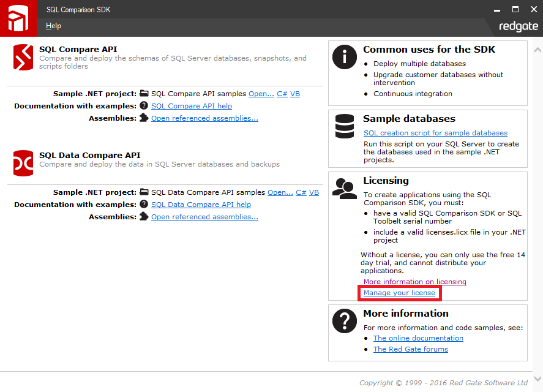The width and height of the screenshot is (543, 392).
Task: Open SQL creation script for sample databases
Action: 435,133
